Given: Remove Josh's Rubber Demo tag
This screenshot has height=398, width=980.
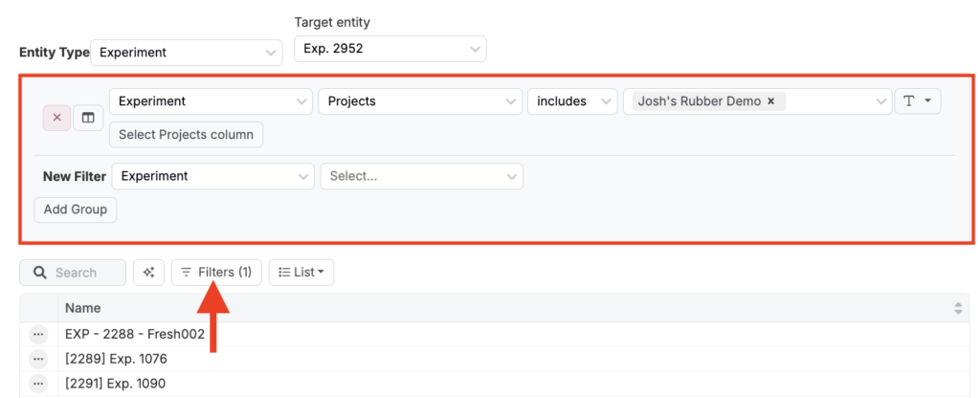Looking at the screenshot, I should [x=770, y=101].
